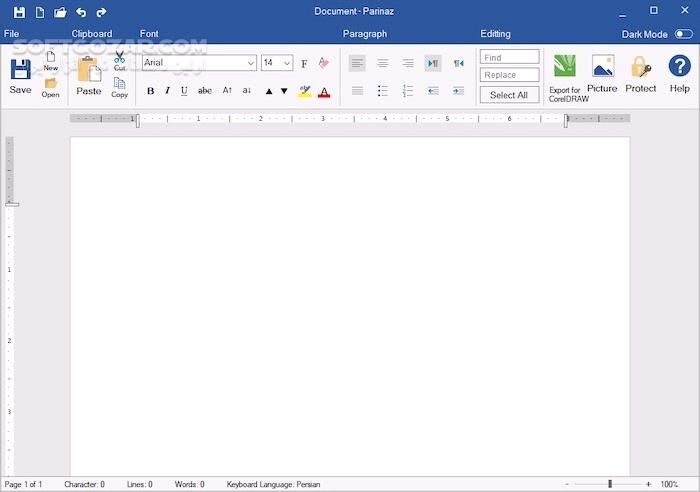Click the Cut scissors icon
The width and height of the screenshot is (700, 492).
[x=119, y=59]
